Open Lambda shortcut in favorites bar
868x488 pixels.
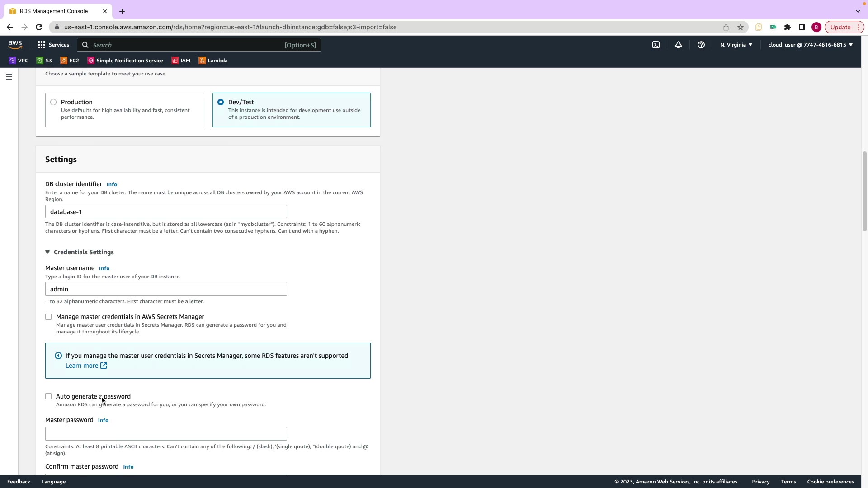[x=213, y=61]
